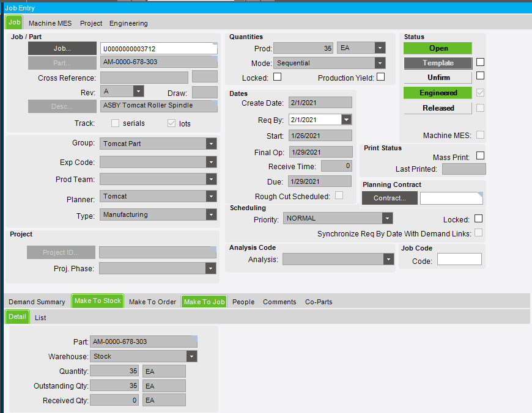Click the Released status button
Image resolution: width=532 pixels, height=413 pixels.
click(438, 108)
